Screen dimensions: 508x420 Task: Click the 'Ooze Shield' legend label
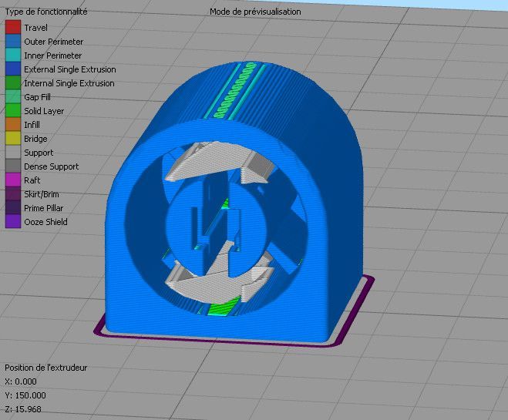pos(45,222)
